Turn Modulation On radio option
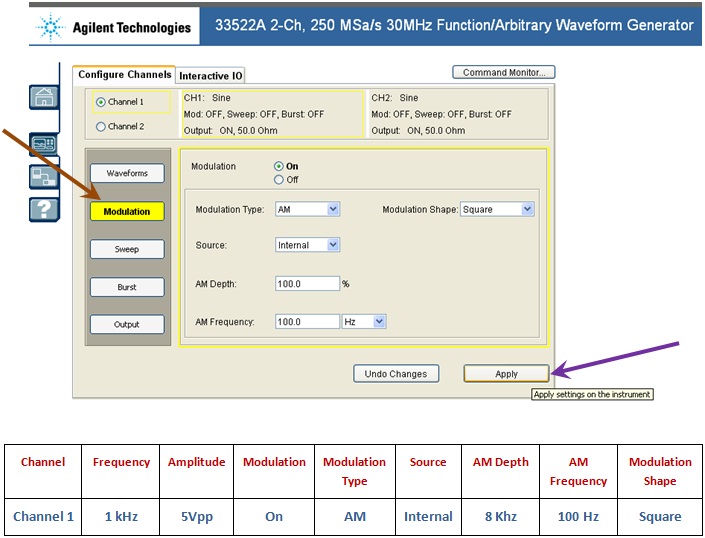705x538 pixels. pos(279,167)
